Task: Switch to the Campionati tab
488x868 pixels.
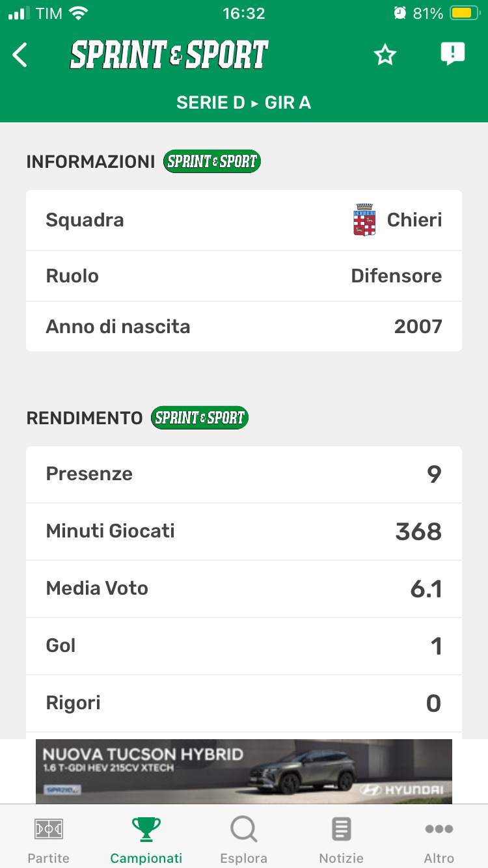Action: pos(146,839)
